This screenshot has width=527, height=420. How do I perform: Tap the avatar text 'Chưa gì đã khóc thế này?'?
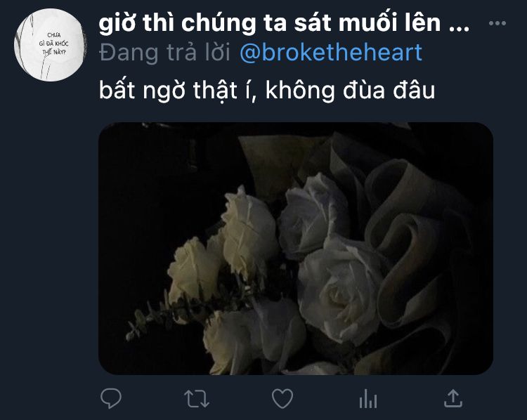[53, 44]
